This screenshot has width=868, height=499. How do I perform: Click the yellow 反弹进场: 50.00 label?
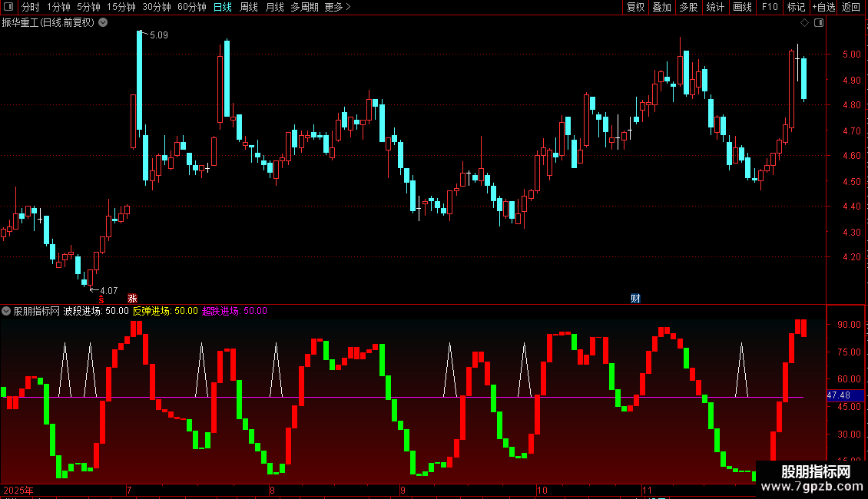pos(165,311)
